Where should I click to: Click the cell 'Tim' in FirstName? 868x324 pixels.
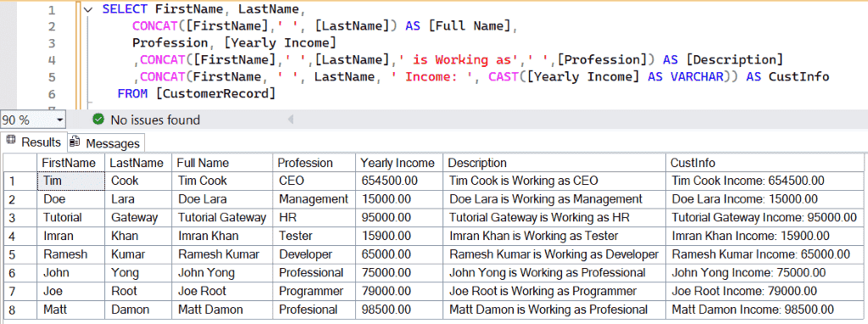coord(70,181)
